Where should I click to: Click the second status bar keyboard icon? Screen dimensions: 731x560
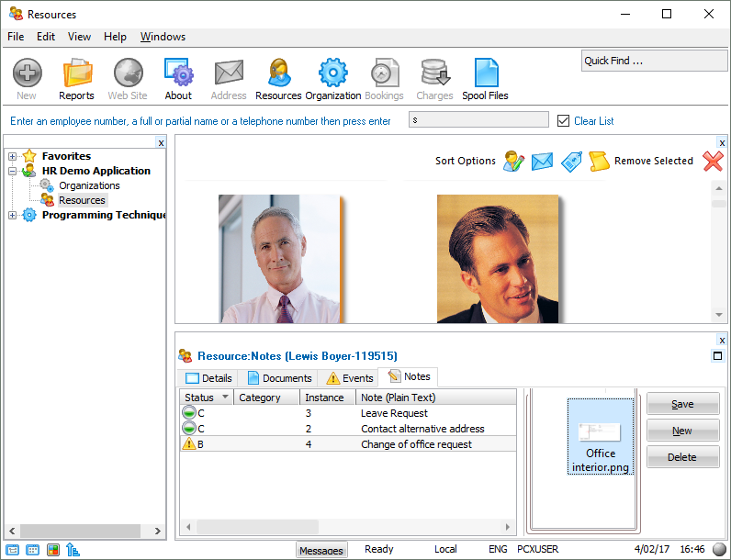[x=33, y=550]
